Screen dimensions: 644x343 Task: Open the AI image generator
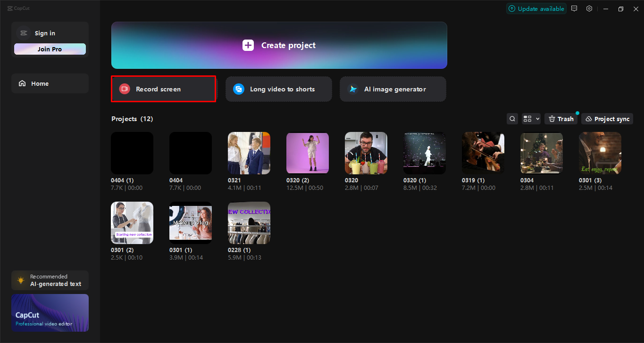pyautogui.click(x=393, y=89)
